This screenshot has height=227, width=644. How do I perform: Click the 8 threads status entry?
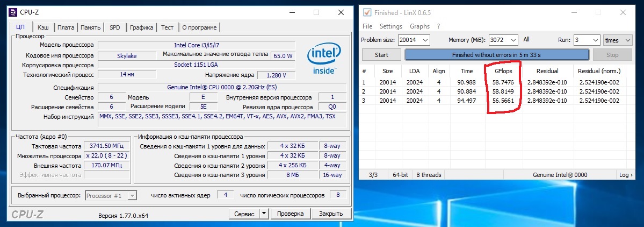[x=429, y=175]
